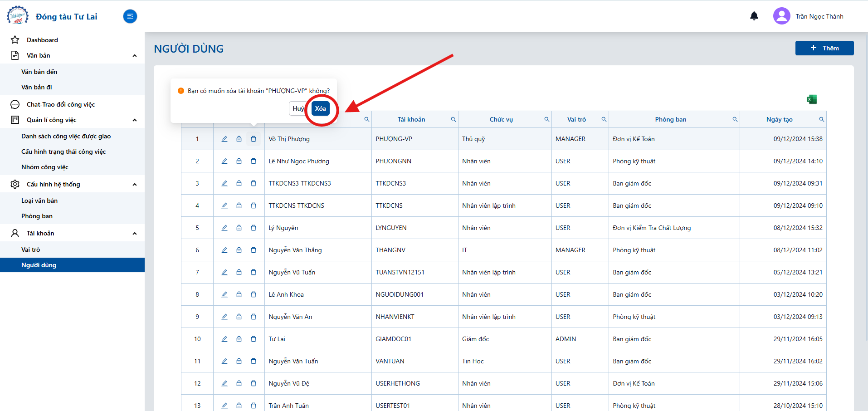
Task: Click the Thêm button
Action: click(824, 48)
